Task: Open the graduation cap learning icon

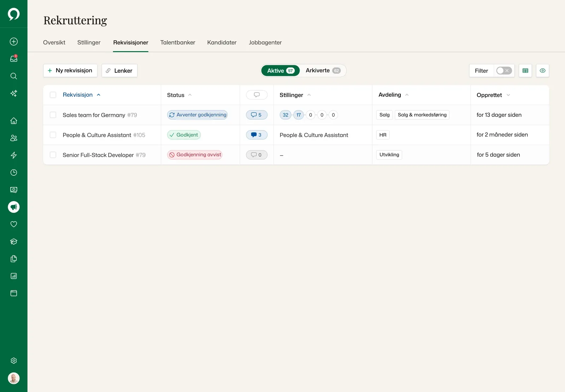Action: [x=14, y=241]
